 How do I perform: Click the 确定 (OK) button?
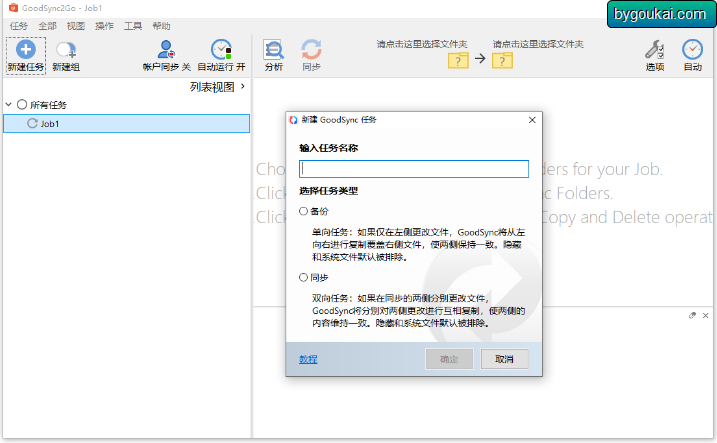click(x=449, y=359)
